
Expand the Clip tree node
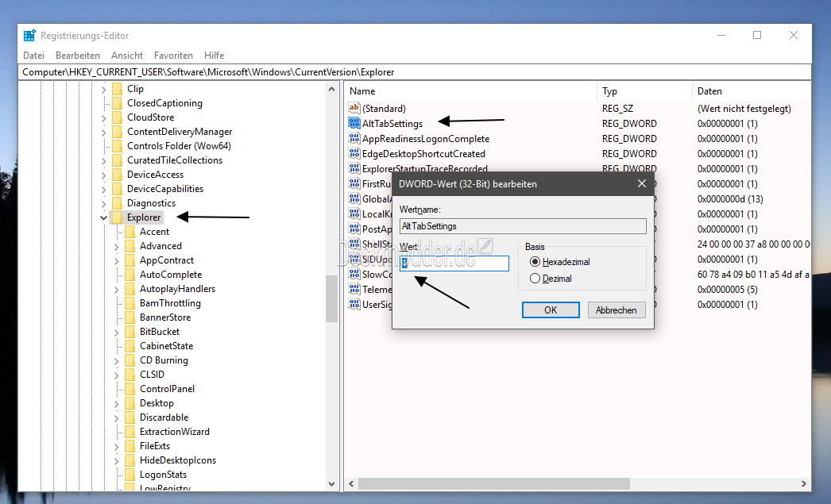coord(104,90)
